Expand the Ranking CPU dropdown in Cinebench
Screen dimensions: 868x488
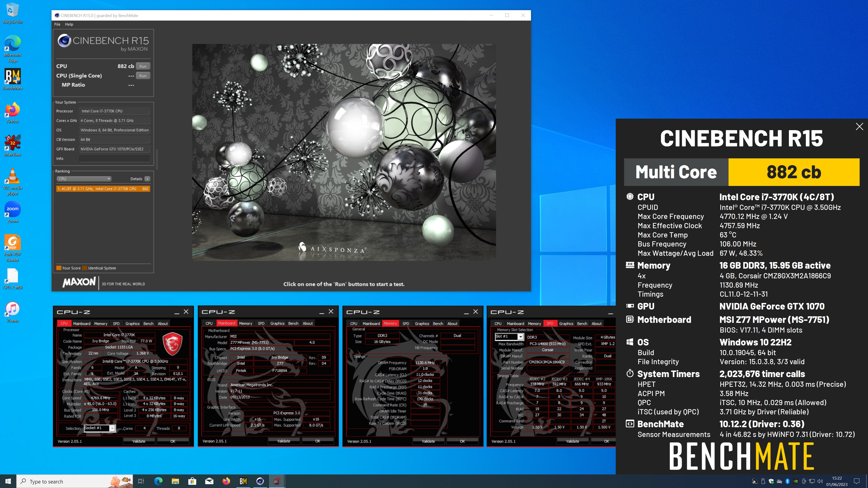(x=84, y=179)
